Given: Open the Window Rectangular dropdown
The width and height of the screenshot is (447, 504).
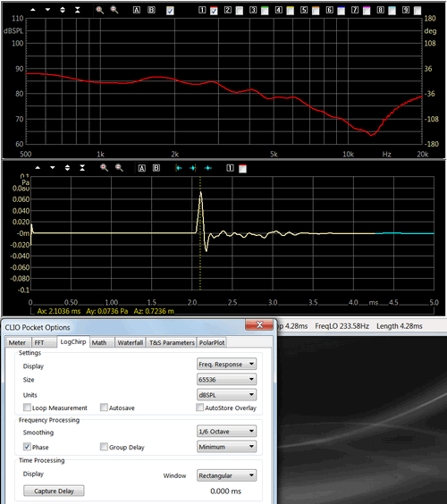Looking at the screenshot, I should [226, 475].
